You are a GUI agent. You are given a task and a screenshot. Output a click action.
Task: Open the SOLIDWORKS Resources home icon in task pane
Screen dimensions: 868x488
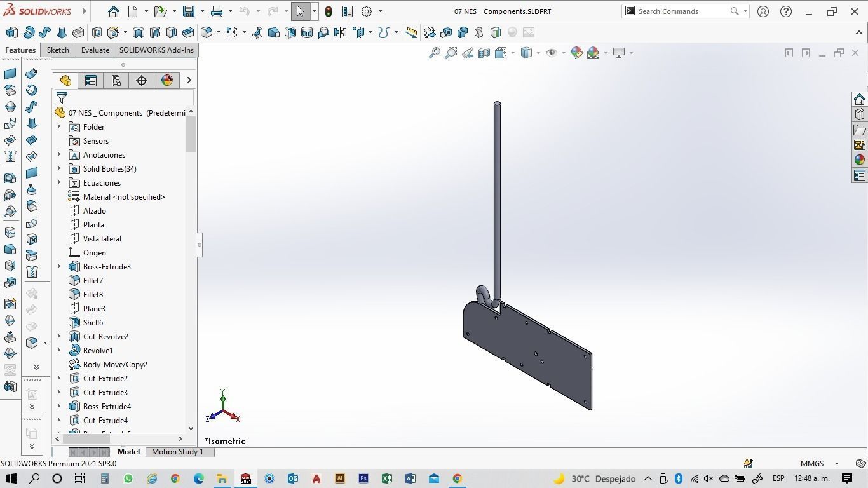(860, 99)
